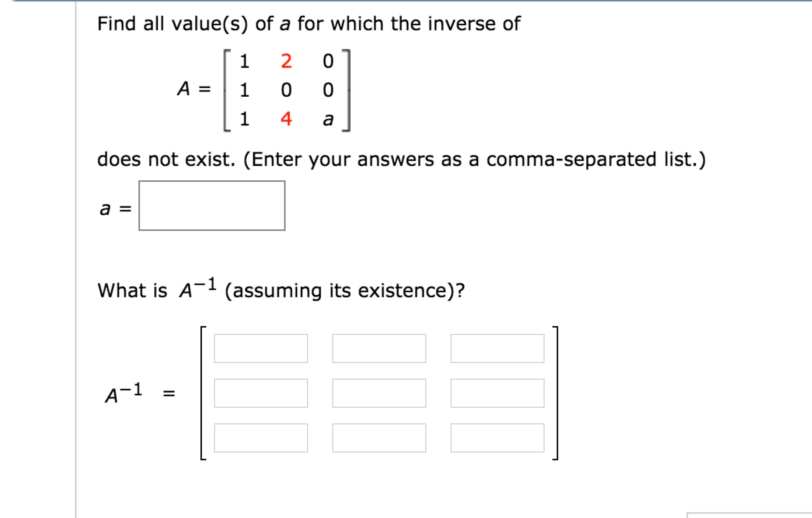The width and height of the screenshot is (812, 518).
Task: Select first row, middle column inverse entry
Action: [379, 348]
